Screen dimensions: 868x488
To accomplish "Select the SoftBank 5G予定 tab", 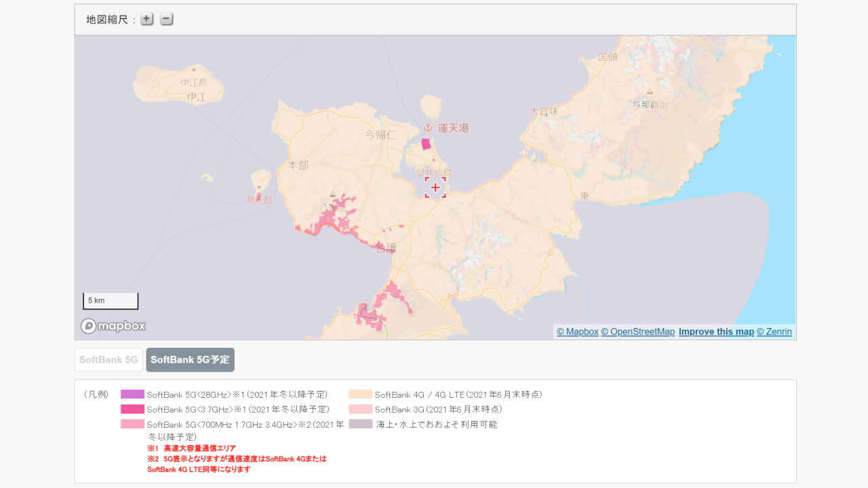I will pyautogui.click(x=190, y=360).
